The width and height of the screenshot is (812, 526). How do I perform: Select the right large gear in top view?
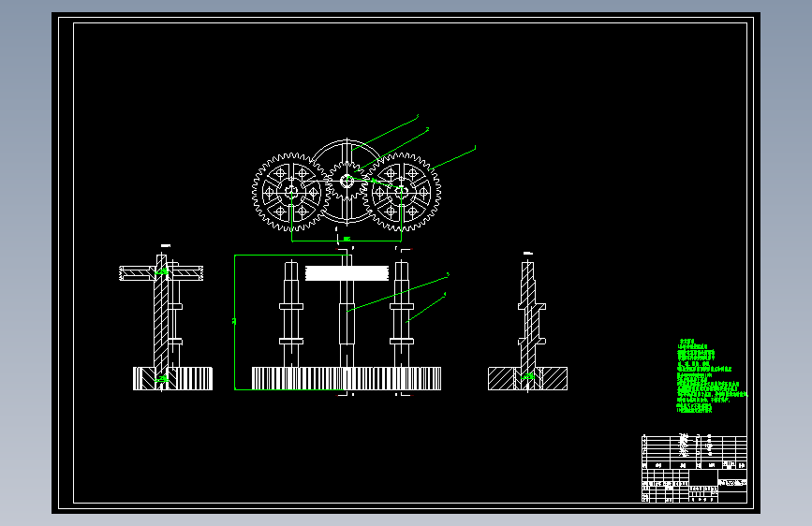402,192
